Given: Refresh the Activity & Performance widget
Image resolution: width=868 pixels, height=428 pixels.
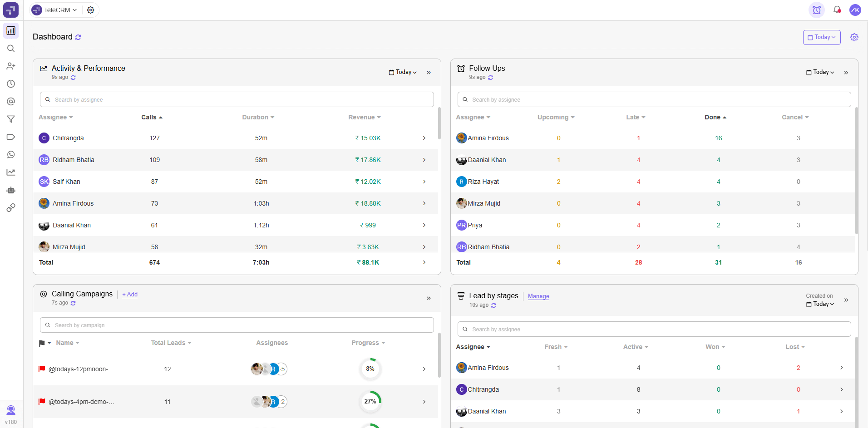Looking at the screenshot, I should click(x=73, y=77).
